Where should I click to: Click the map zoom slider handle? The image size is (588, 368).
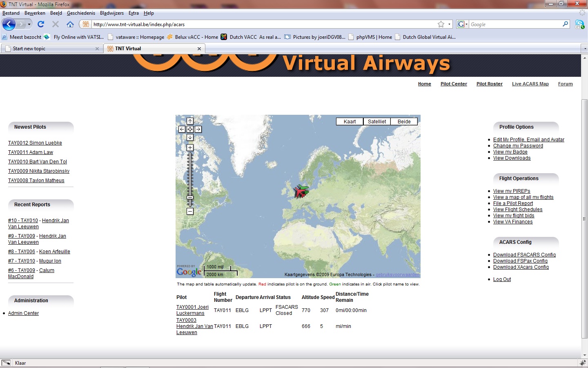tap(190, 198)
